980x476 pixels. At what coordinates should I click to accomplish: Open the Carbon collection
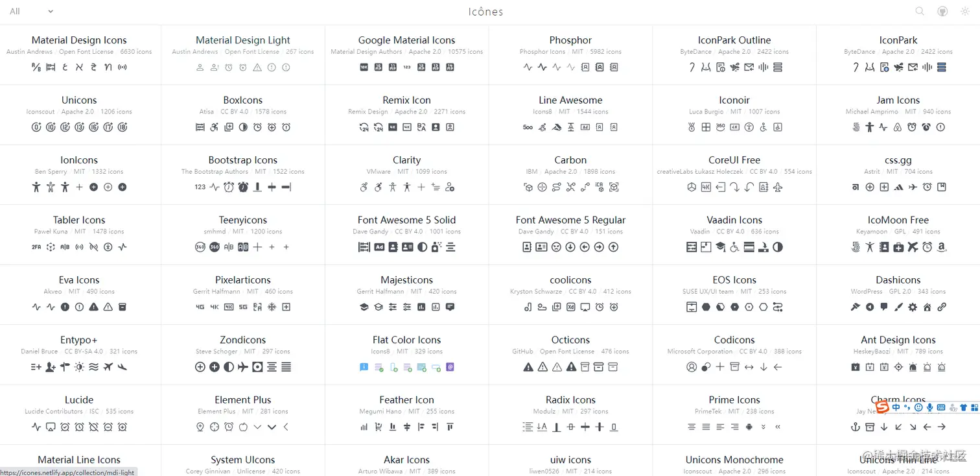[x=570, y=160]
